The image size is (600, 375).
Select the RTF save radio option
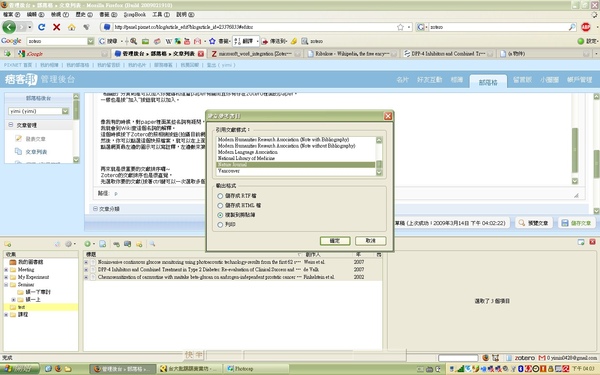click(220, 196)
